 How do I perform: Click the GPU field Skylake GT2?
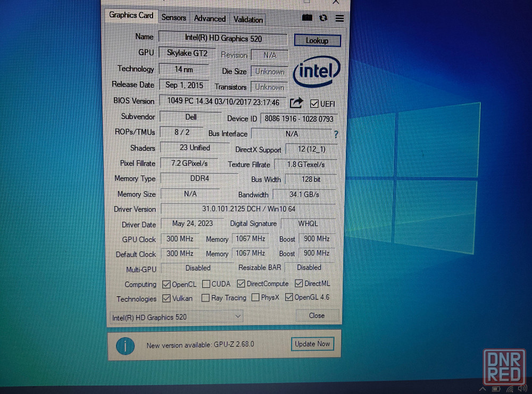[187, 53]
